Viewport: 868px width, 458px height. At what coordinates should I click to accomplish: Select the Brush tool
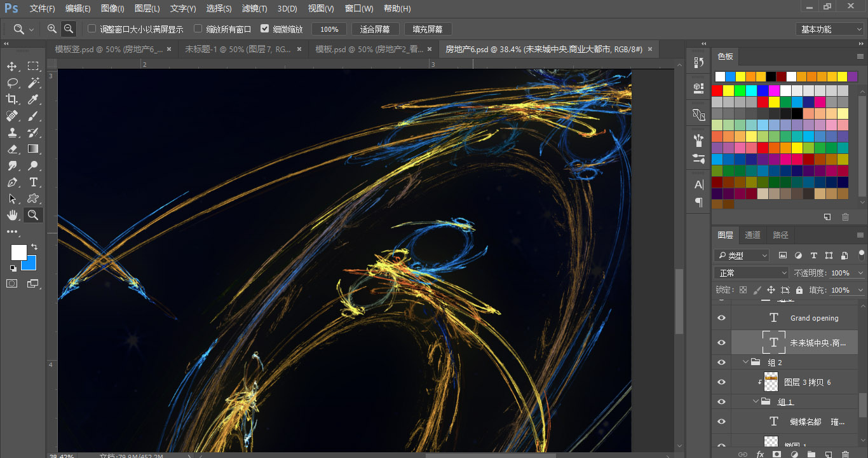[x=33, y=116]
